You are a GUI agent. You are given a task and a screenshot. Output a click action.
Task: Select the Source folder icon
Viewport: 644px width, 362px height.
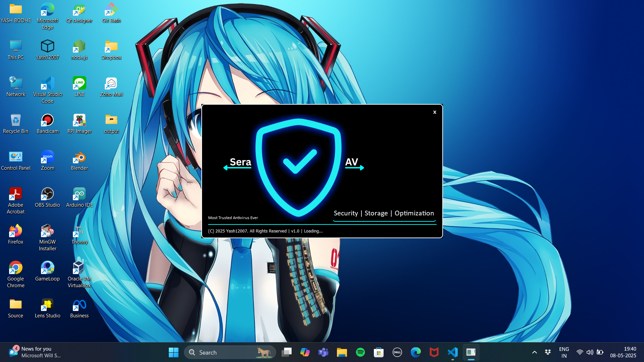pyautogui.click(x=15, y=309)
